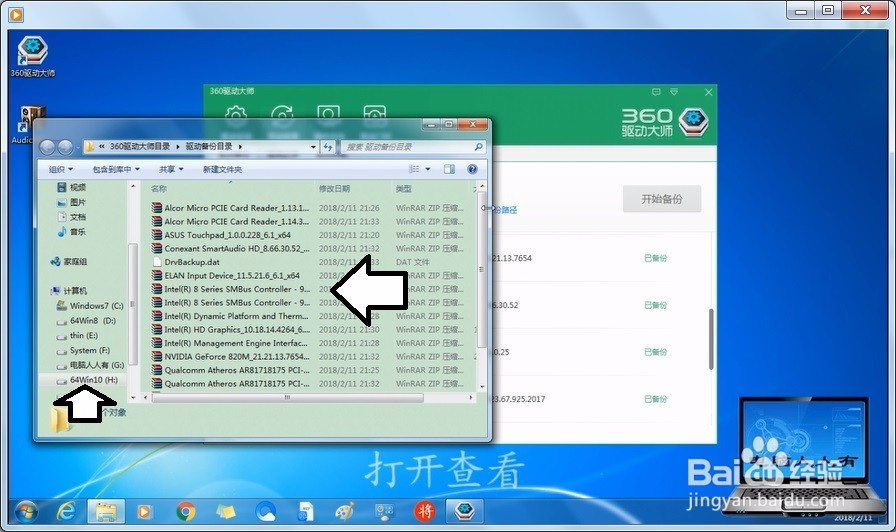Open File Explorer taskbar icon
896x532 pixels.
(x=106, y=512)
